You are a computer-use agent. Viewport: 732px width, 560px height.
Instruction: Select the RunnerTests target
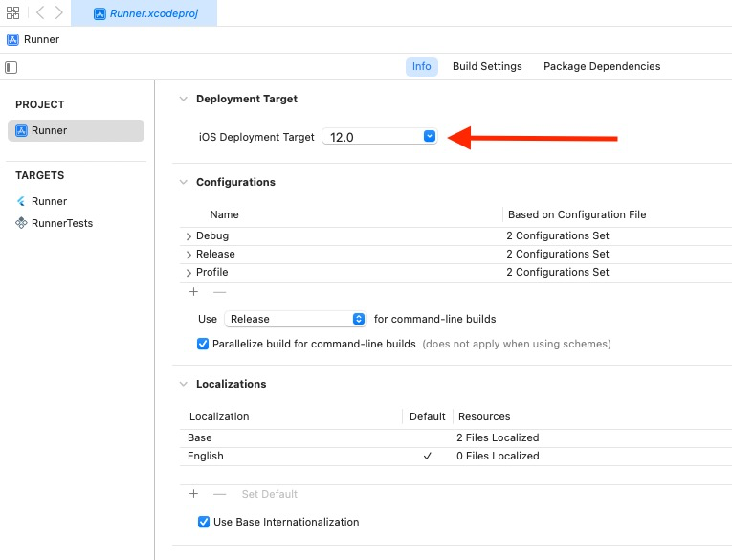62,223
